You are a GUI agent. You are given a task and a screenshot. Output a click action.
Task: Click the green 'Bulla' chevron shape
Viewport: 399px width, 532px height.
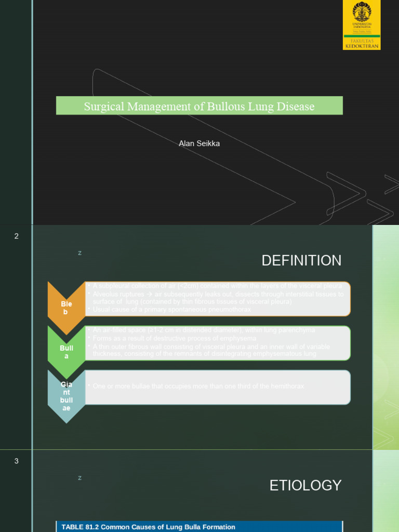(x=66, y=352)
